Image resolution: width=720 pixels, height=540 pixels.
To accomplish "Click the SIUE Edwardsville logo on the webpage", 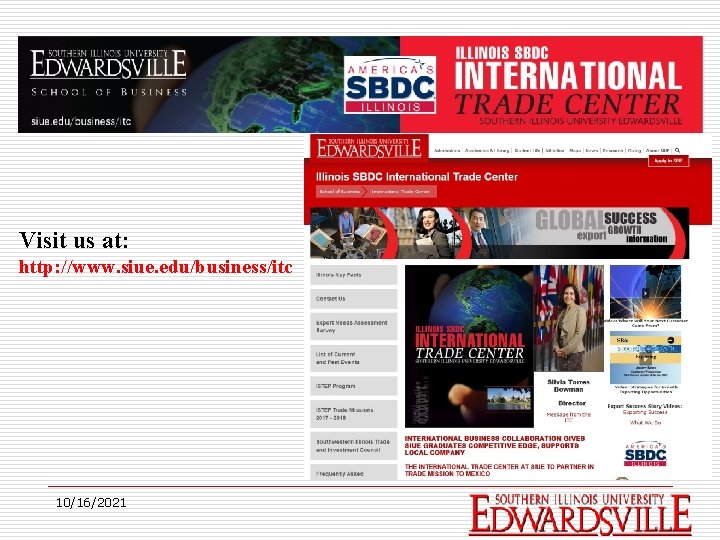I will [x=369, y=147].
